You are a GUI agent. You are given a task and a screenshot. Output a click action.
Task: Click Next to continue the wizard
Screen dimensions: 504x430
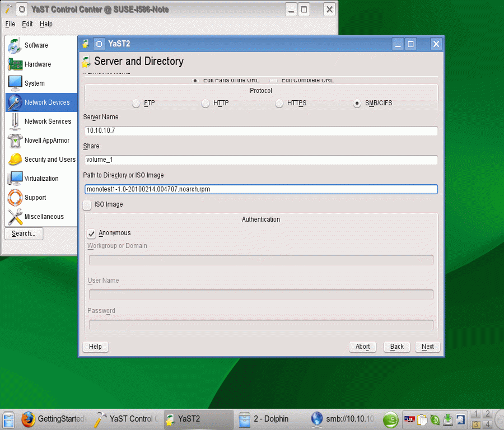click(427, 347)
